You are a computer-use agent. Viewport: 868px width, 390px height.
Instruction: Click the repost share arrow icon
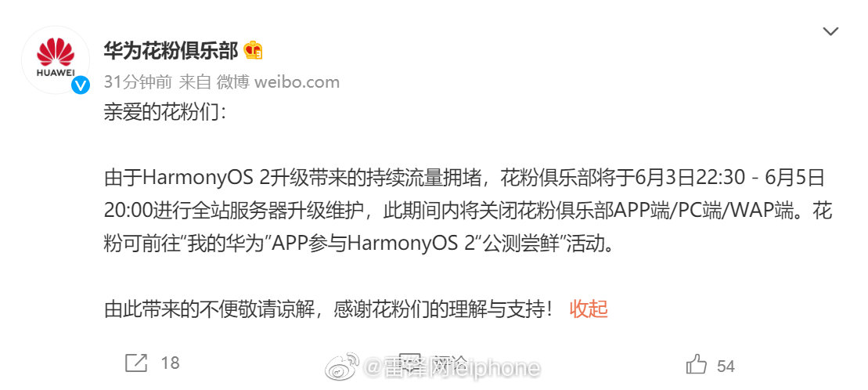pos(136,363)
